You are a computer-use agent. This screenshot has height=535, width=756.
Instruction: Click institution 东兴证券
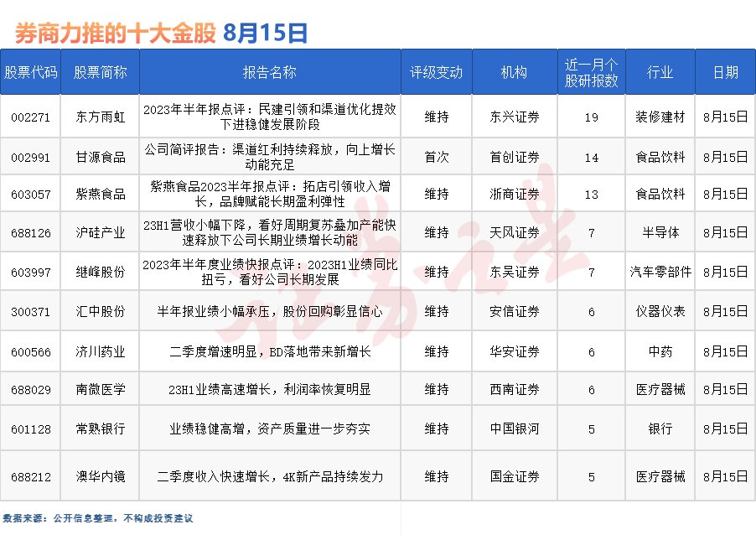(x=515, y=117)
